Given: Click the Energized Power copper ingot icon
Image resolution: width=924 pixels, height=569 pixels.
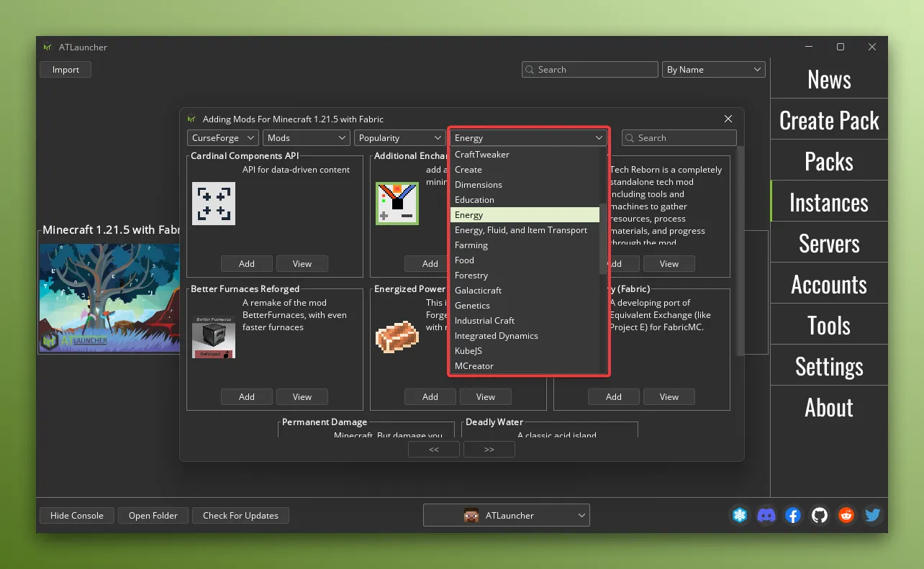Looking at the screenshot, I should click(397, 337).
